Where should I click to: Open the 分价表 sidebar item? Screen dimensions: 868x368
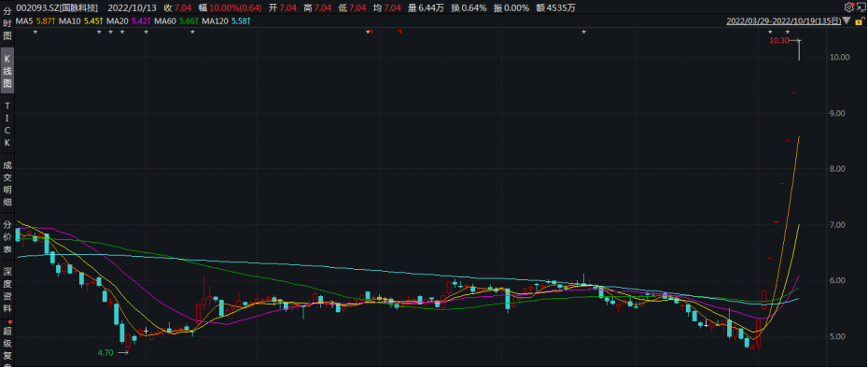pos(7,237)
